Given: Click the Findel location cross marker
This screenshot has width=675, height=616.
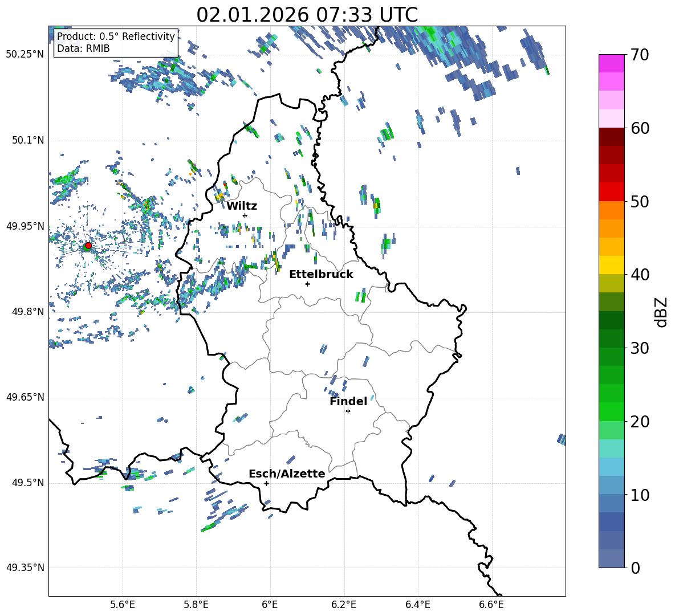Looking at the screenshot, I should click(x=348, y=411).
